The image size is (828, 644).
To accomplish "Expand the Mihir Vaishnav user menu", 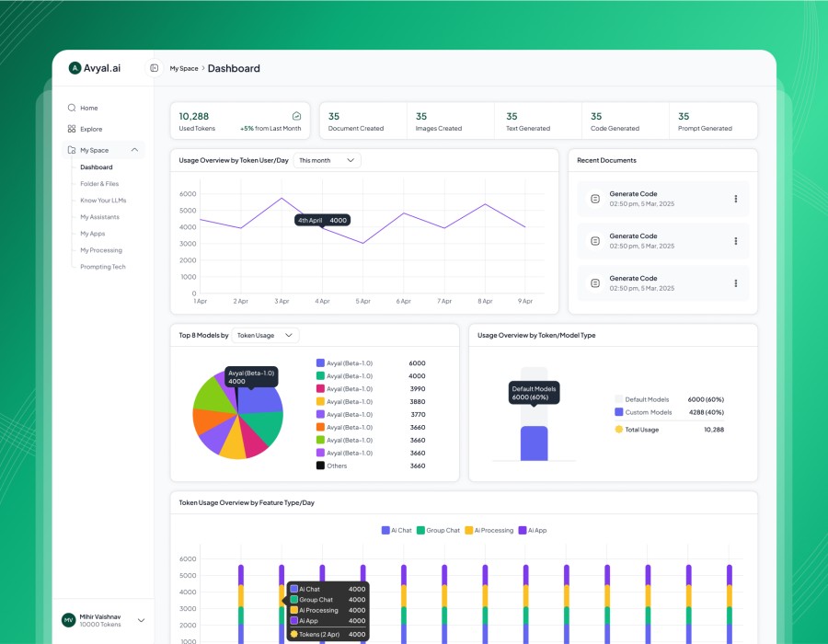I will click(141, 620).
